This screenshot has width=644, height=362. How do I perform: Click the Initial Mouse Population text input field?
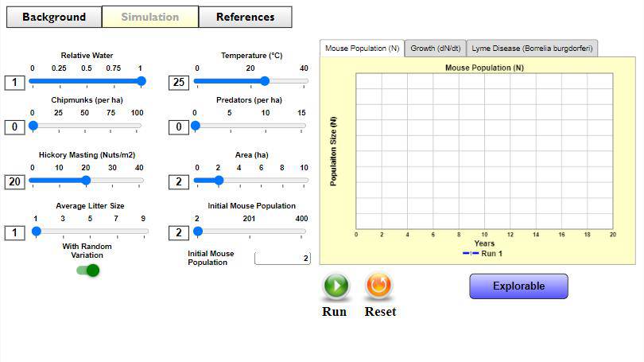282,258
